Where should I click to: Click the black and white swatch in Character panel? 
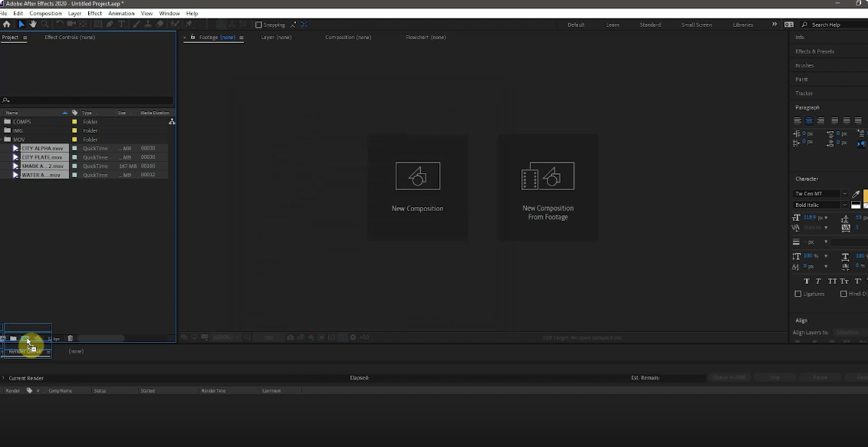pos(856,205)
